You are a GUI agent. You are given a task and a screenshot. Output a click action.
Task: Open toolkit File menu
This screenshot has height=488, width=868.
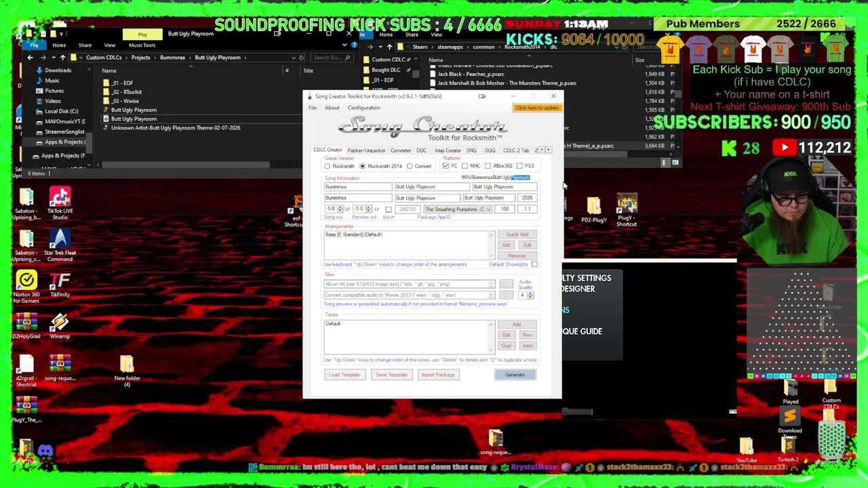point(312,108)
